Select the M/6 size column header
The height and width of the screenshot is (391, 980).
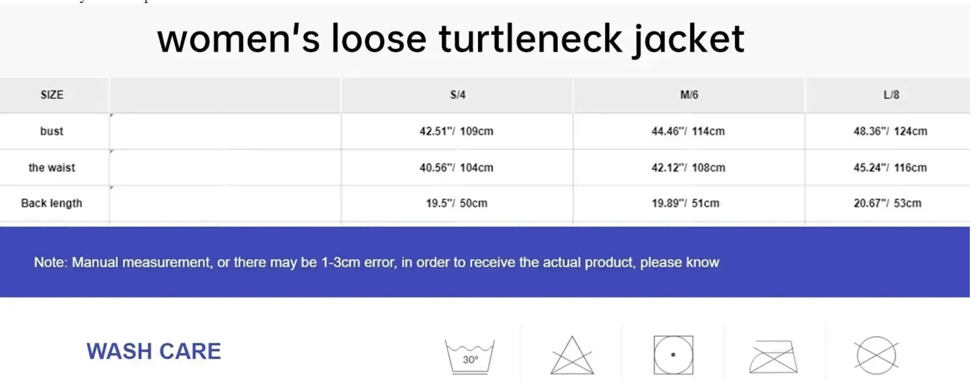[689, 95]
